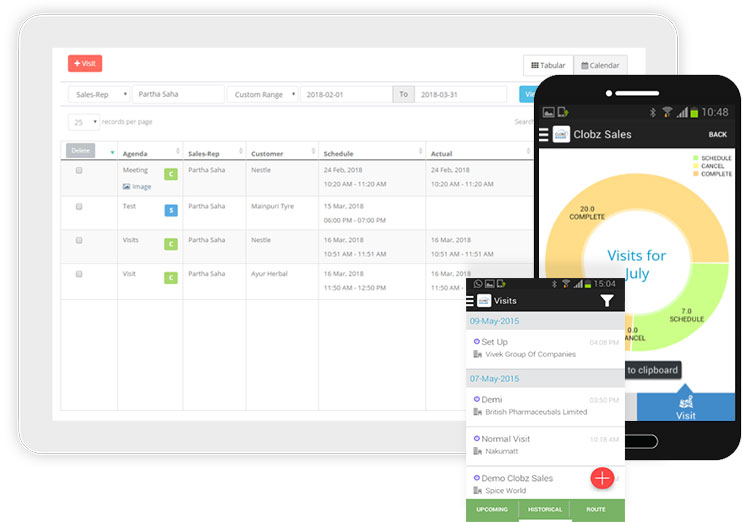Tap BACK in Clobz Sales header
The image size is (742, 522).
tap(717, 134)
